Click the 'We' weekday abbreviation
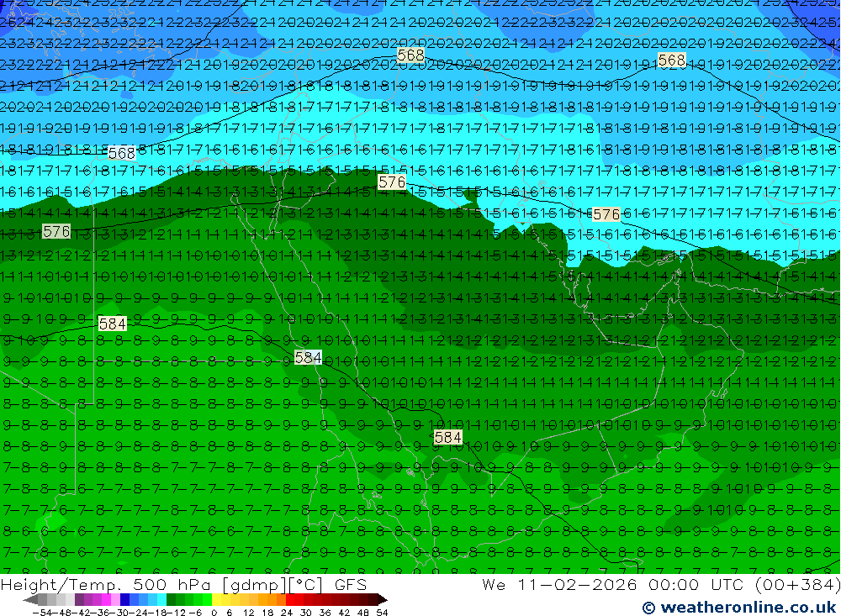 [x=494, y=584]
